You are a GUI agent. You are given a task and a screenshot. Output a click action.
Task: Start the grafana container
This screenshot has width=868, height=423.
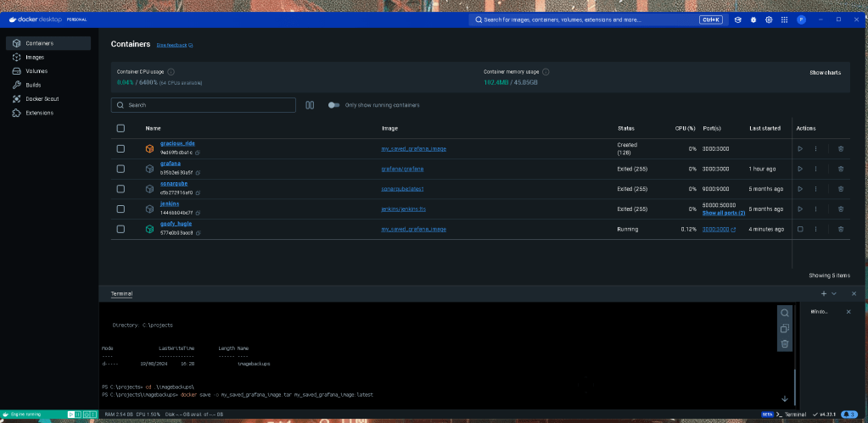(x=800, y=169)
